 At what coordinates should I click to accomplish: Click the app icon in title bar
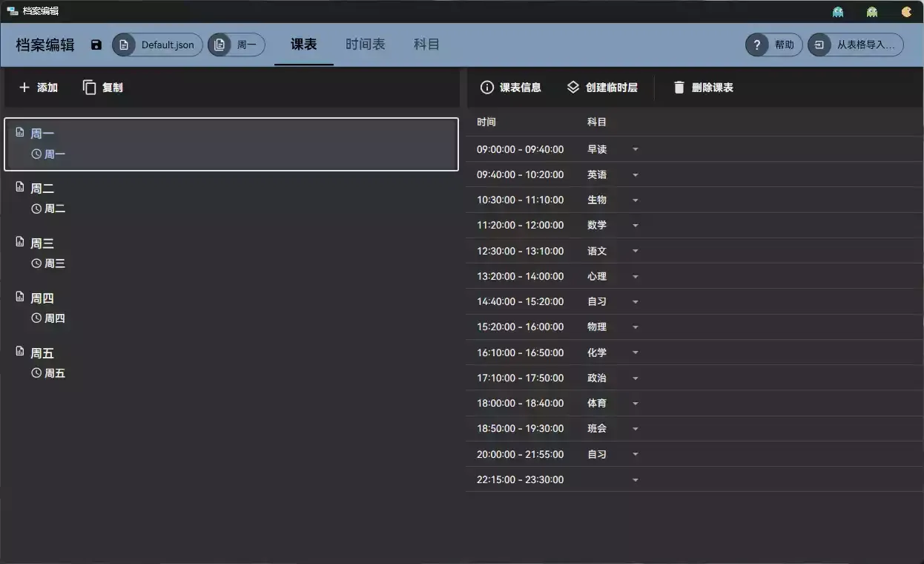(13, 11)
